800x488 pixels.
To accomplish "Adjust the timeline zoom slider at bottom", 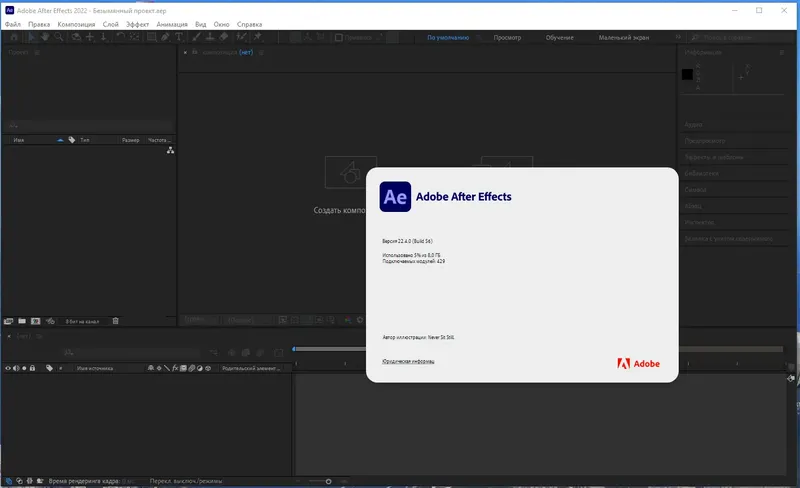I will point(328,481).
